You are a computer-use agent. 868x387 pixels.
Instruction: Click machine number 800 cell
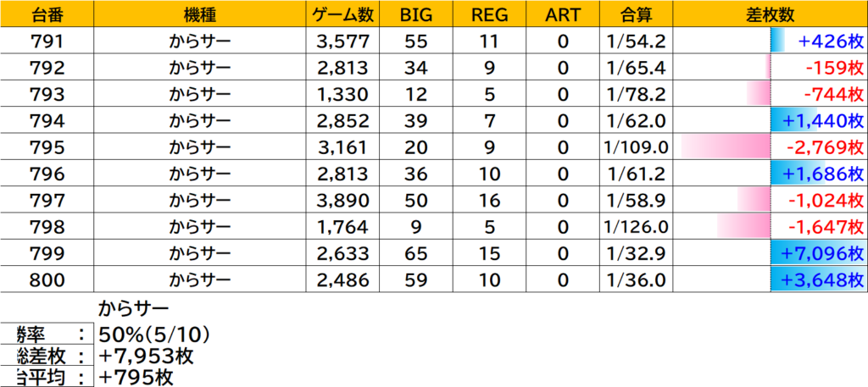tap(46, 280)
